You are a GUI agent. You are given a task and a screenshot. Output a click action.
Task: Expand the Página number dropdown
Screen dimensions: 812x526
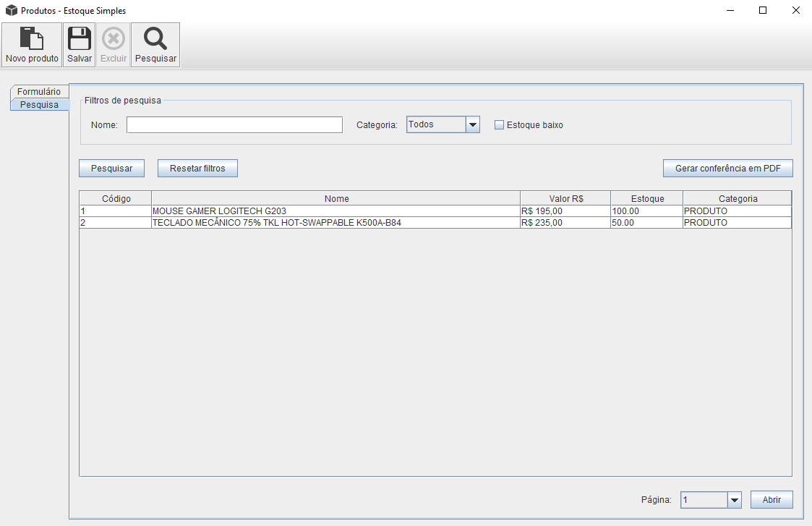735,500
